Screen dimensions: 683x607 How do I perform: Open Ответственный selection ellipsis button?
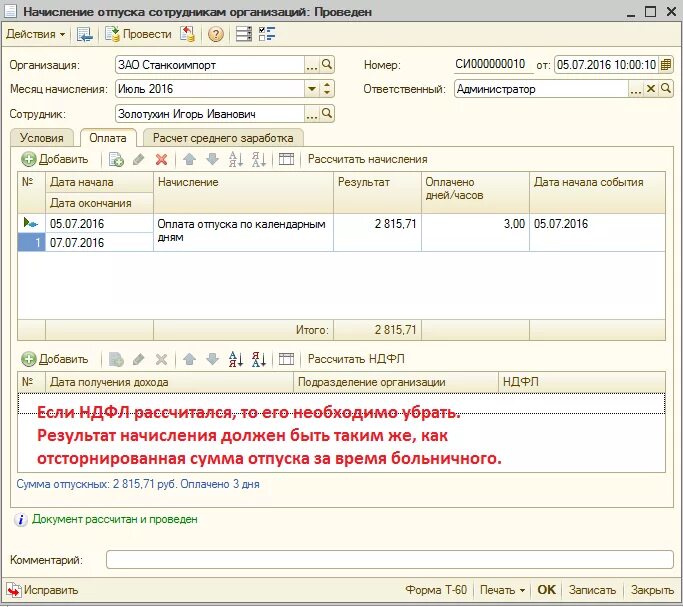point(636,89)
